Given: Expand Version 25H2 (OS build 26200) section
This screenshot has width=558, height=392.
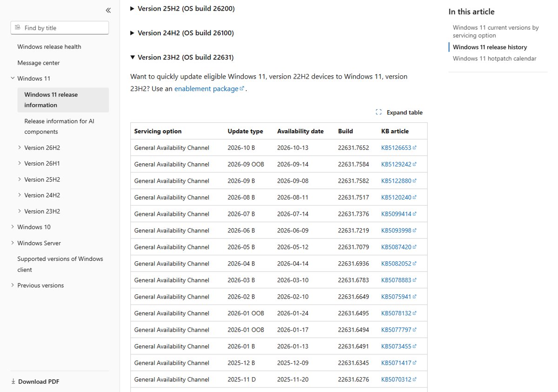Looking at the screenshot, I should 183,8.
